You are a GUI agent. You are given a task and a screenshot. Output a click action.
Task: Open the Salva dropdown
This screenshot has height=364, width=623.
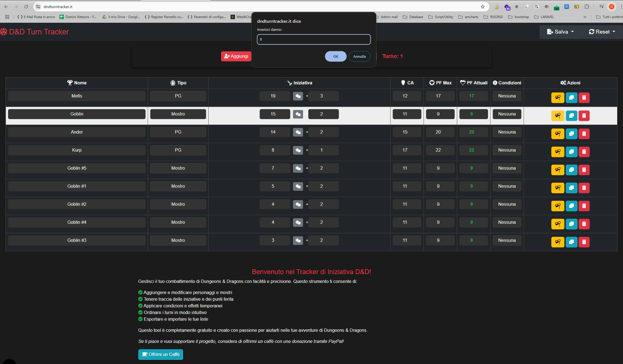[x=560, y=32]
